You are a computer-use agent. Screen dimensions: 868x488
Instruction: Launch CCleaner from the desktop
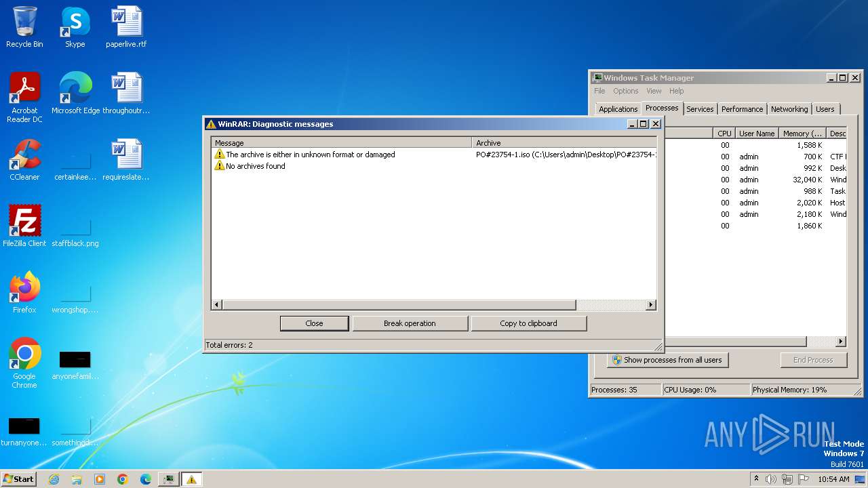[x=24, y=161]
